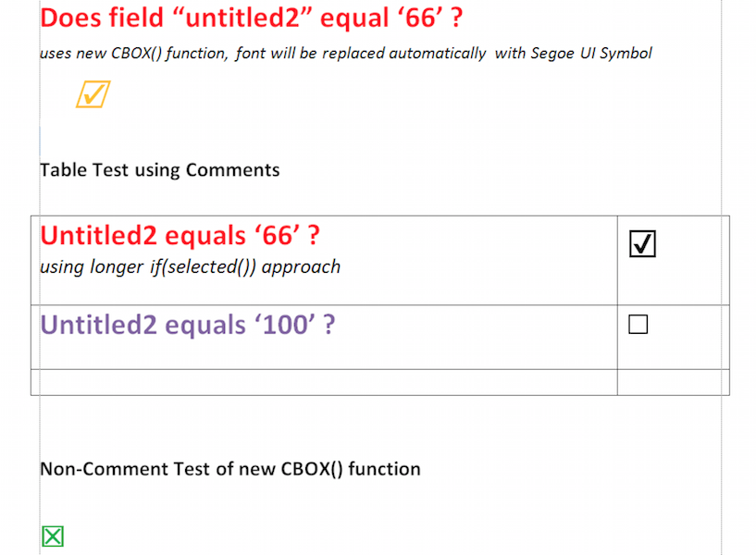Click the word function in bottom heading

point(384,469)
